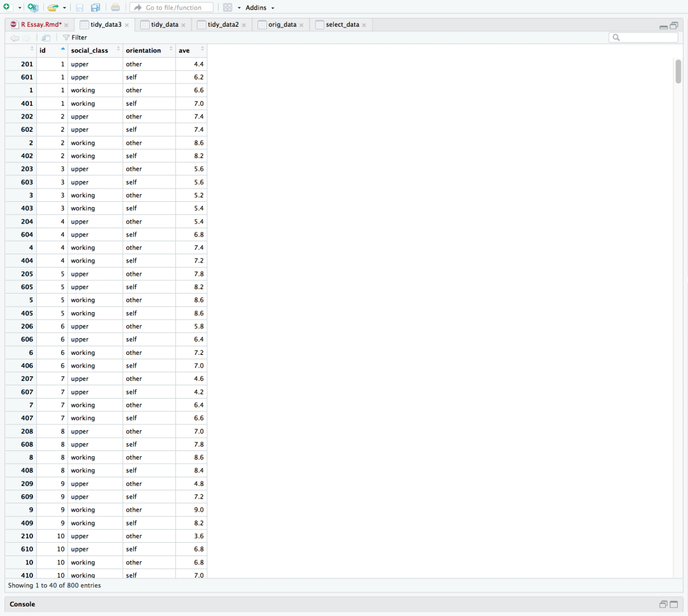Focus the Go to file/function field
The width and height of the screenshot is (688, 616).
(171, 8)
